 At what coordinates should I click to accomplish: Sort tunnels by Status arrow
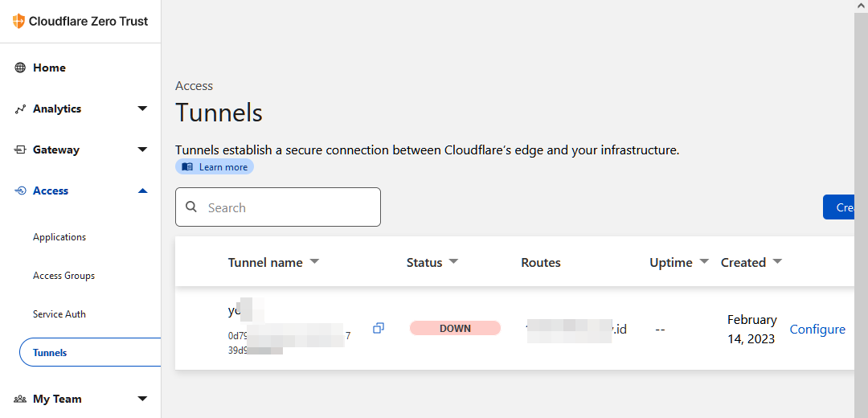click(453, 263)
